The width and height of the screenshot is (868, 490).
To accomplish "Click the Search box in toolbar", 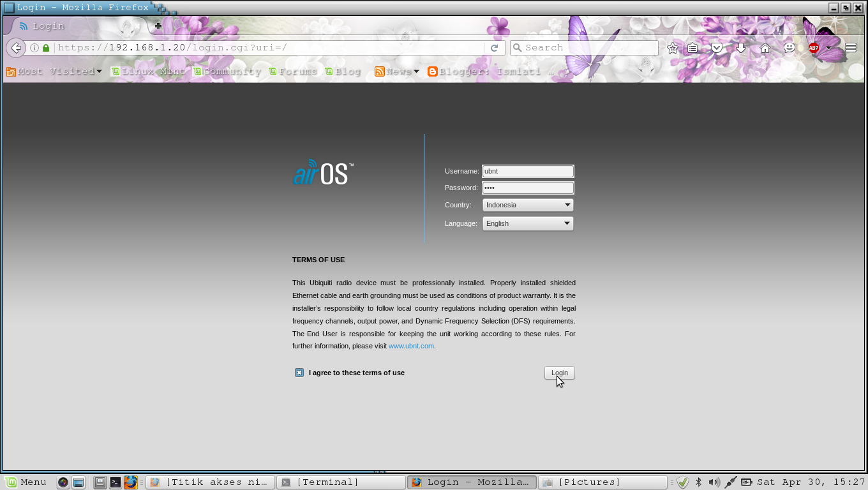I will click(x=584, y=48).
